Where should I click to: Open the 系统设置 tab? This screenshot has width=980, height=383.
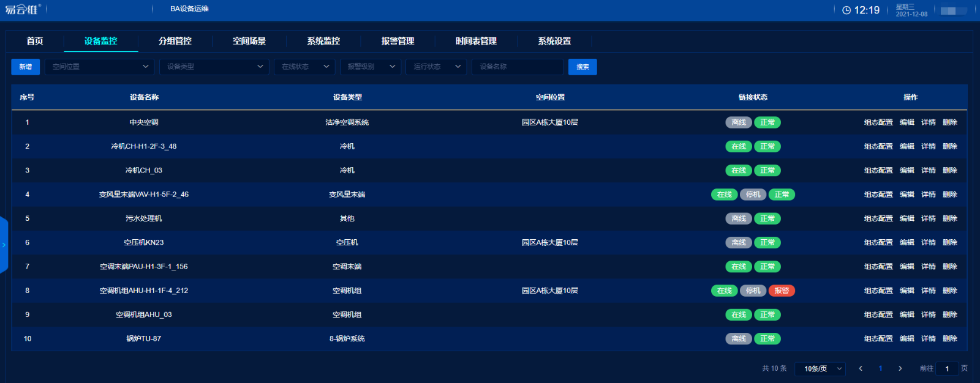click(554, 41)
